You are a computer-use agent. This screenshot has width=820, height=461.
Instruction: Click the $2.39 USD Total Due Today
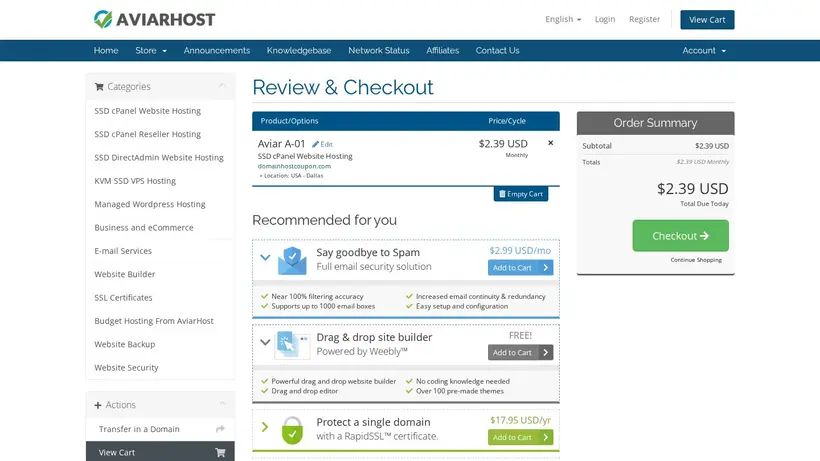692,189
